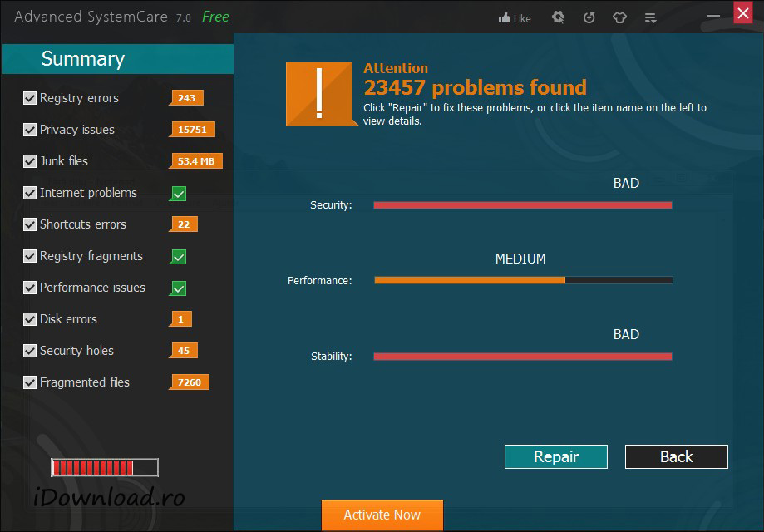Toggle the Internet problems checkbox
The height and width of the screenshot is (532, 764).
point(30,193)
